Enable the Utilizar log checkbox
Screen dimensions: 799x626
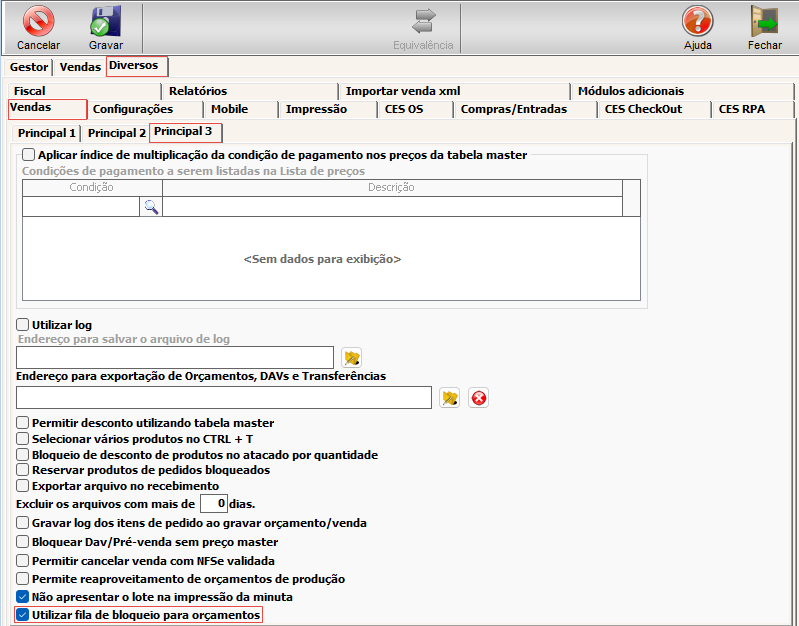click(24, 325)
